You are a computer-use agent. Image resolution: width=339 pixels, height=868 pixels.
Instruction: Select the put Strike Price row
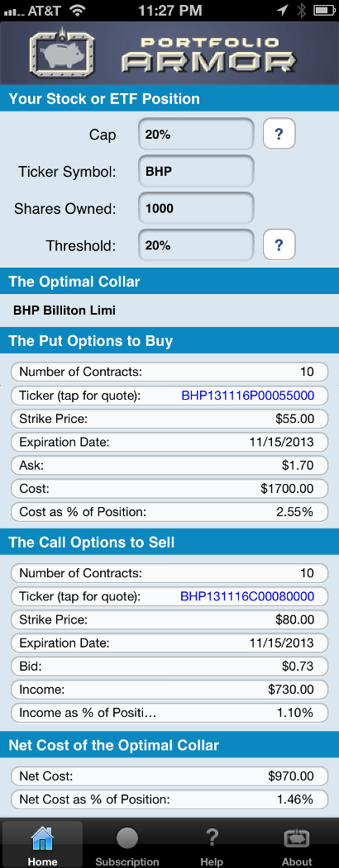click(169, 419)
